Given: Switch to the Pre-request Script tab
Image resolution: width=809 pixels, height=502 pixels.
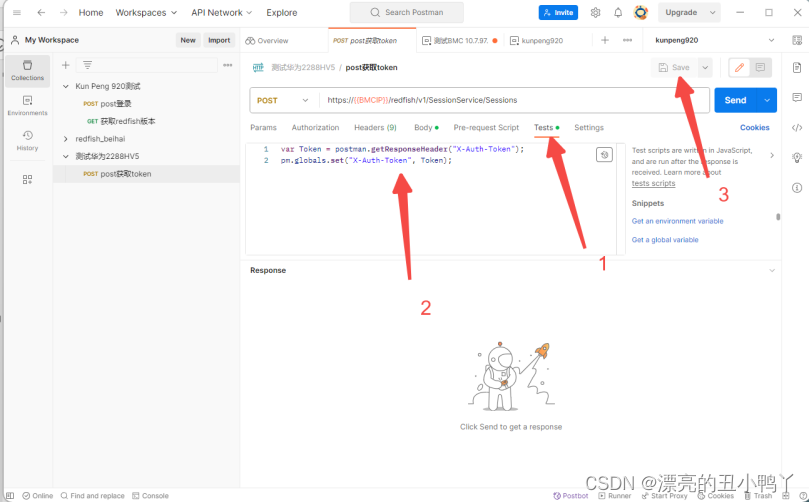Looking at the screenshot, I should coord(486,127).
